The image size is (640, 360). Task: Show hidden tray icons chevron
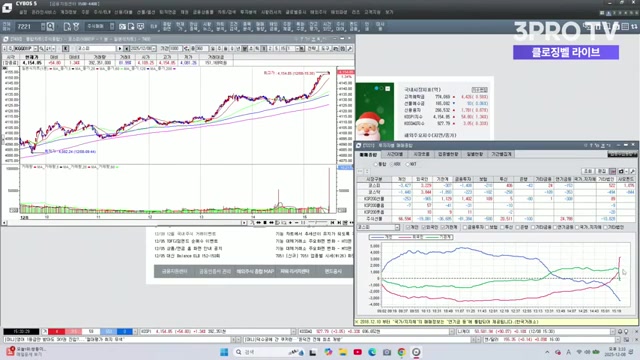547,352
